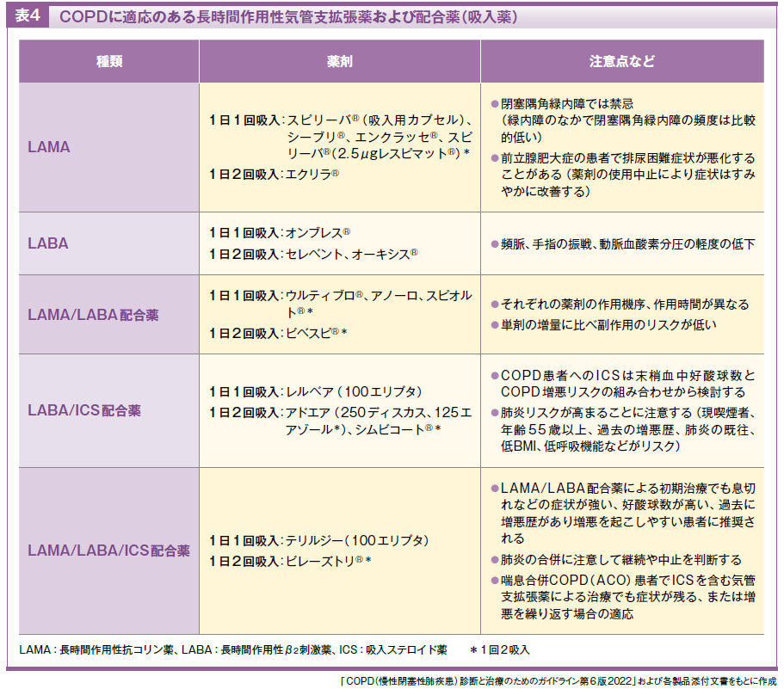The image size is (784, 689).
Task: Click the 頻脈、手指の振戦 side effect note
Action: tap(628, 243)
